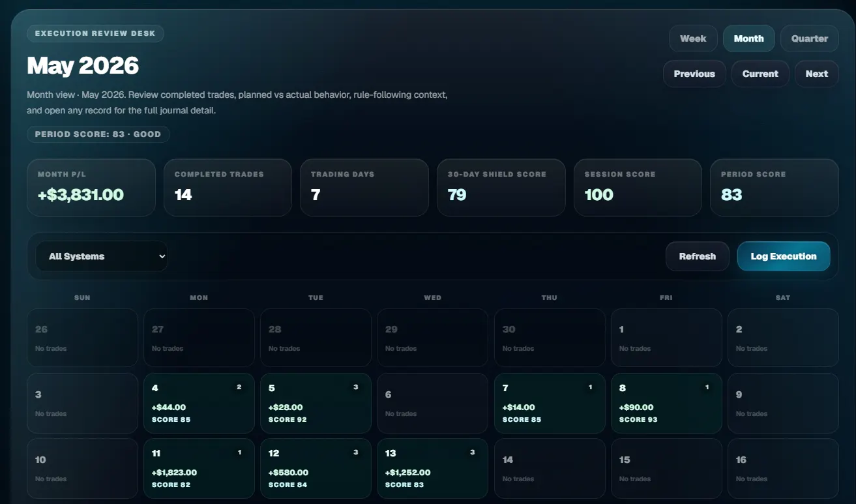Select the May 10 day cell
The height and width of the screenshot is (504, 856).
pos(82,468)
